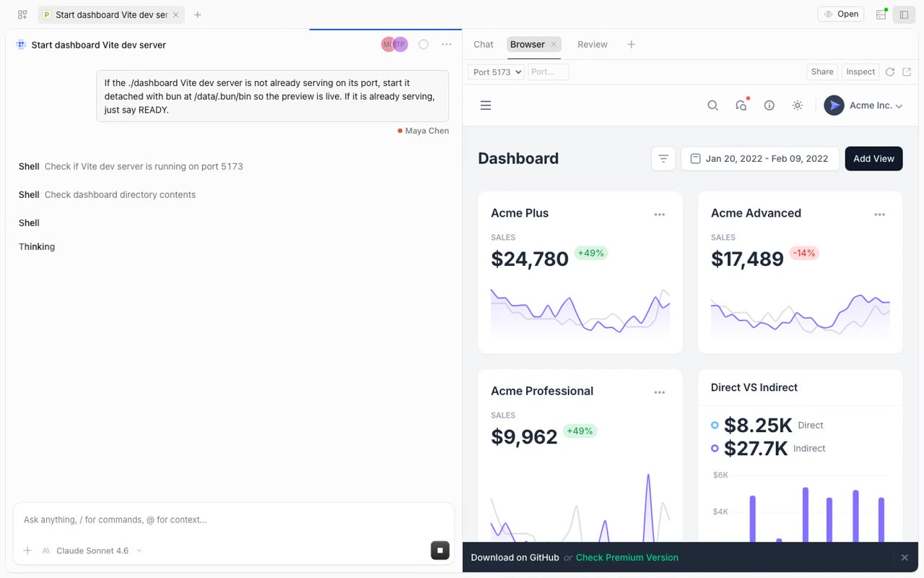The image size is (924, 578).
Task: Open the notifications chat bubble icon
Action: [x=741, y=105]
